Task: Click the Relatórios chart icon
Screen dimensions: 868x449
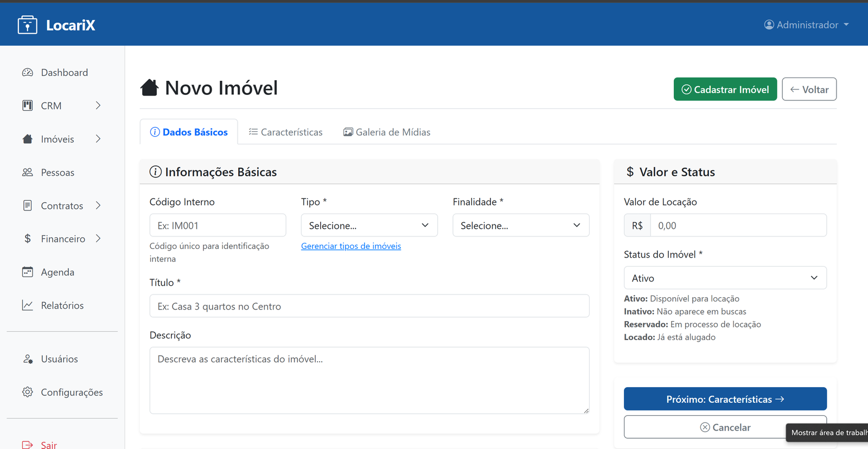Action: click(28, 305)
